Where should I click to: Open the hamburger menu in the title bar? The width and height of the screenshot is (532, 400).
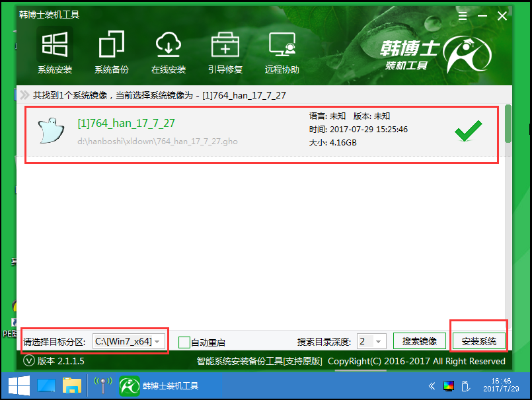pyautogui.click(x=463, y=16)
